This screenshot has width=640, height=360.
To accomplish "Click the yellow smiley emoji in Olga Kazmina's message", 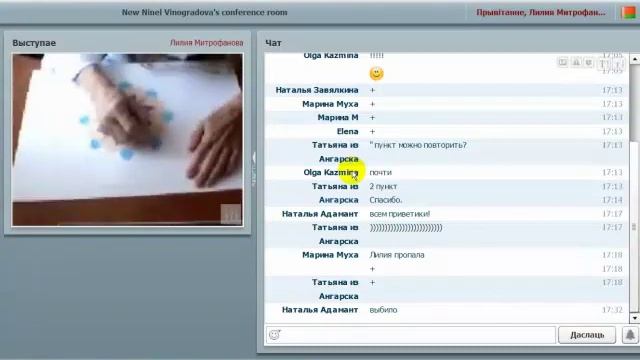I will pyautogui.click(x=376, y=73).
